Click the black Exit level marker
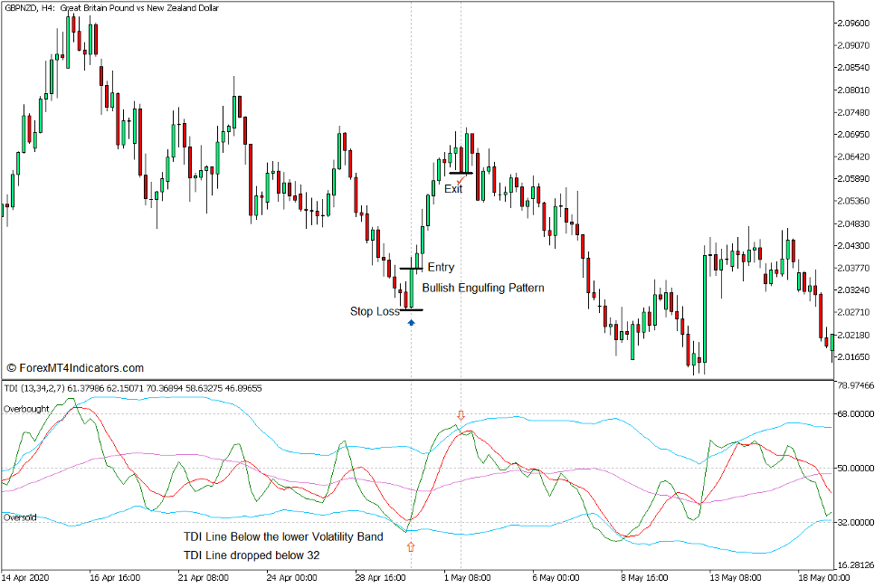The width and height of the screenshot is (884, 588). (459, 173)
